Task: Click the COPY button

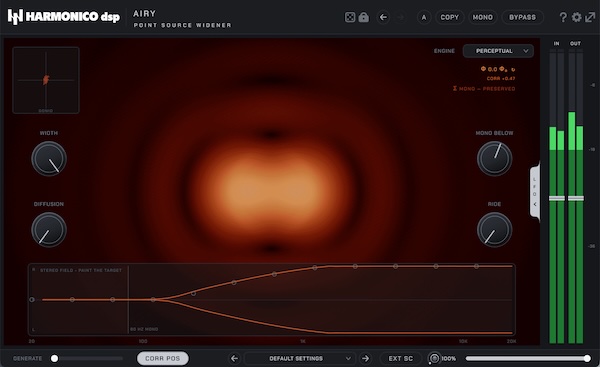Action: click(x=450, y=17)
